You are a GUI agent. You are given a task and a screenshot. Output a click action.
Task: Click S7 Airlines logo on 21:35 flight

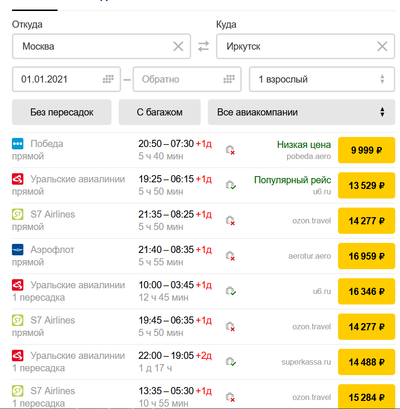pos(18,214)
